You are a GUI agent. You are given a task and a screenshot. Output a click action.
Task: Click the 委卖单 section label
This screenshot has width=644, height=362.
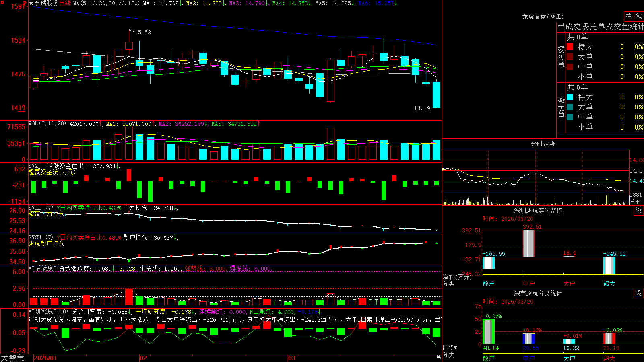coord(561,107)
